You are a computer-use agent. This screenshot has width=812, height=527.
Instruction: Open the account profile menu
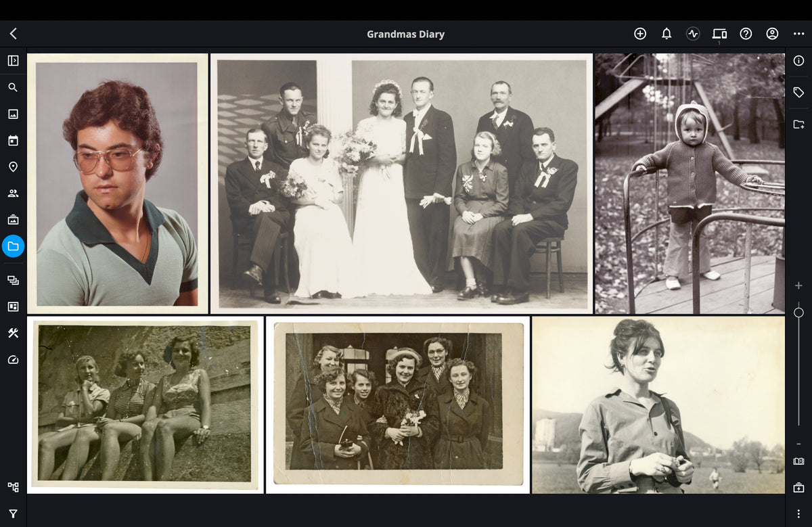click(x=772, y=34)
